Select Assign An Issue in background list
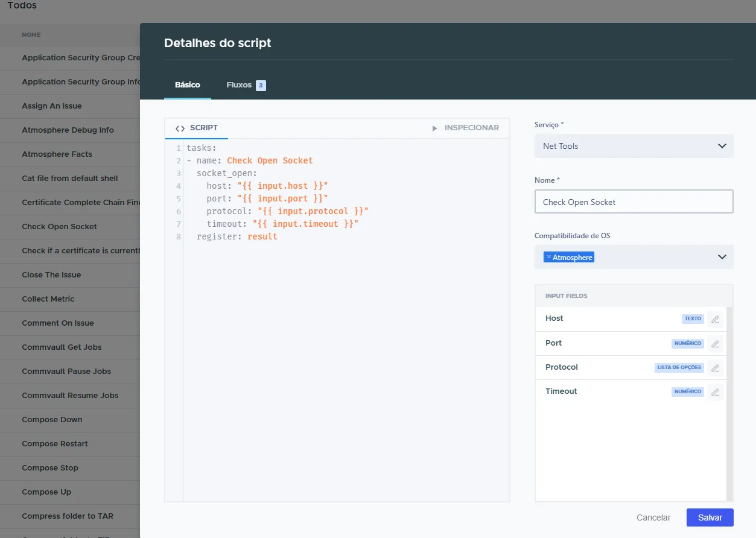 (70, 106)
